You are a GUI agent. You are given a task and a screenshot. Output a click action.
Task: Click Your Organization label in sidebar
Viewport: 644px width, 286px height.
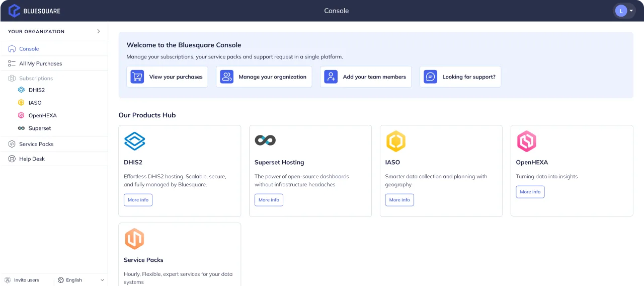pyautogui.click(x=36, y=31)
